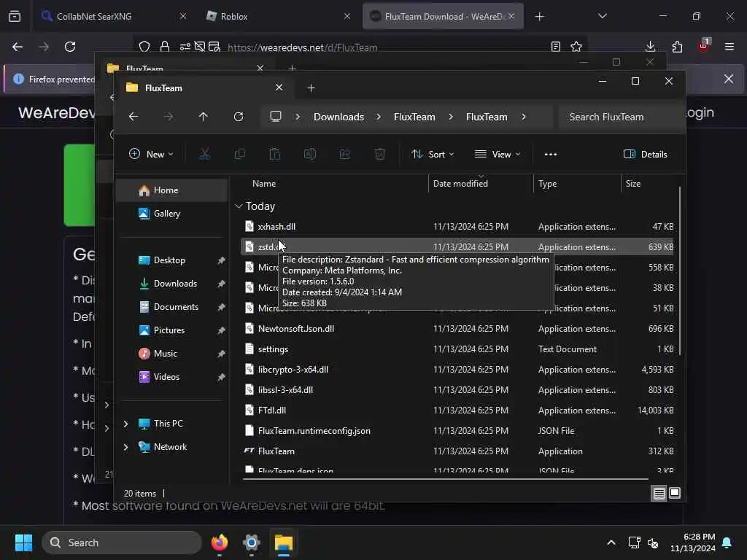Reload the page in Firefox
The image size is (747, 560).
pos(70,47)
